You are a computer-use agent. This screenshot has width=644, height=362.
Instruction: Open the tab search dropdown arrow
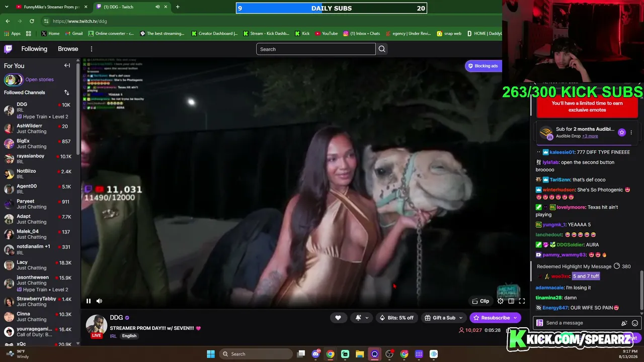[7, 7]
